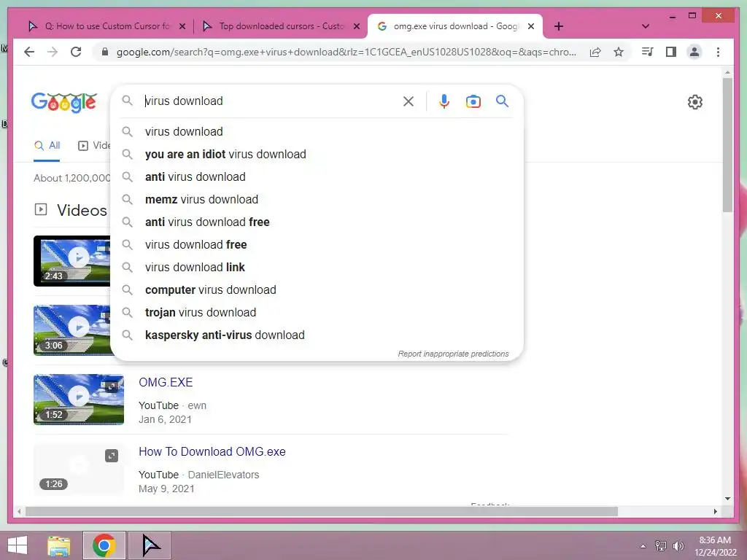Click the vertical scrollbar thumb
The height and width of the screenshot is (560, 747).
(x=727, y=145)
